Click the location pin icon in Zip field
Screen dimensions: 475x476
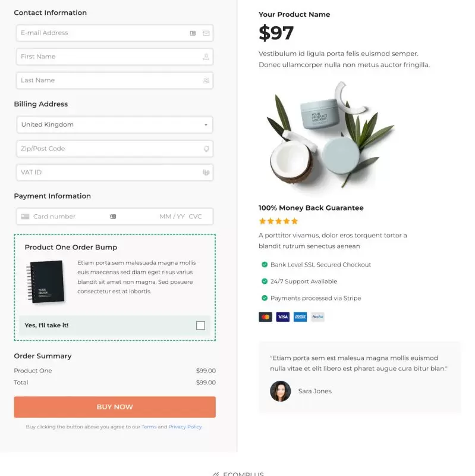(206, 149)
